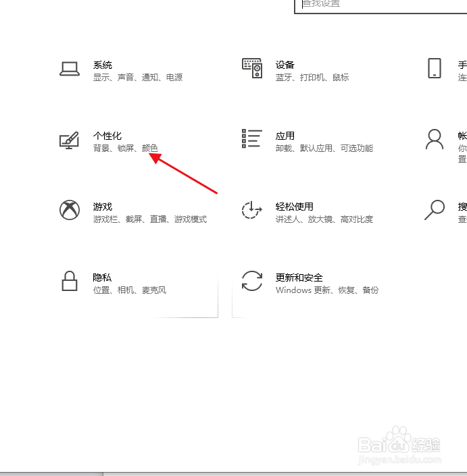
Task: Select the 个性化 title text
Action: [107, 136]
